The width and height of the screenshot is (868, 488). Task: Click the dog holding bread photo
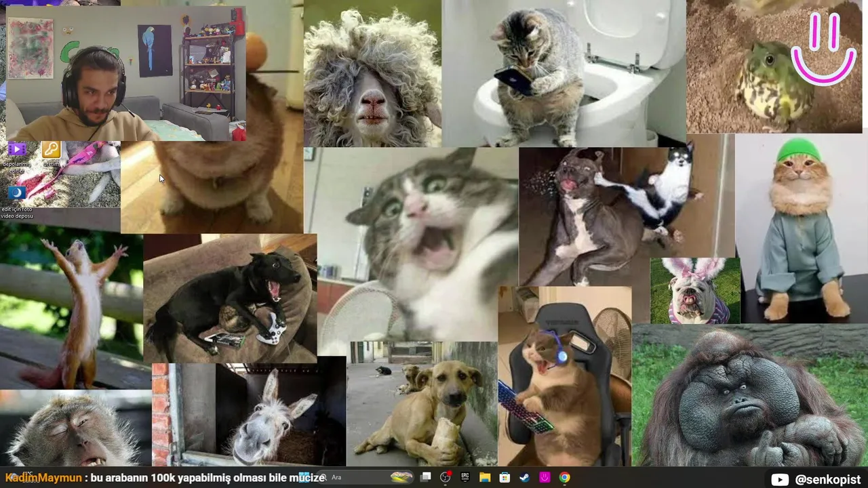pyautogui.click(x=422, y=404)
